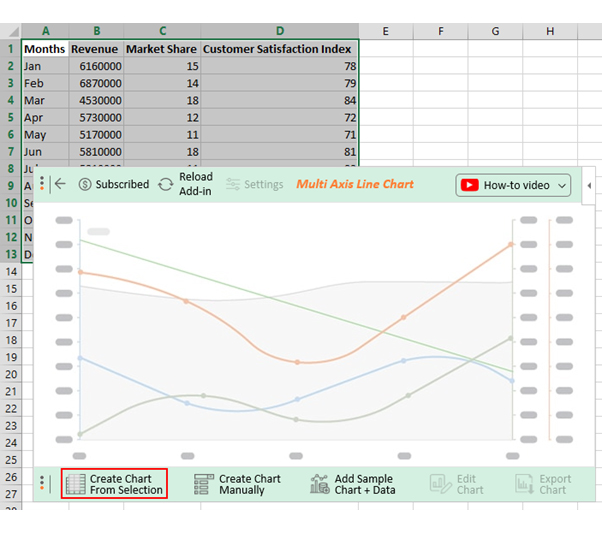602x533 pixels.
Task: Click the revenue cell 6870000
Action: click(96, 83)
